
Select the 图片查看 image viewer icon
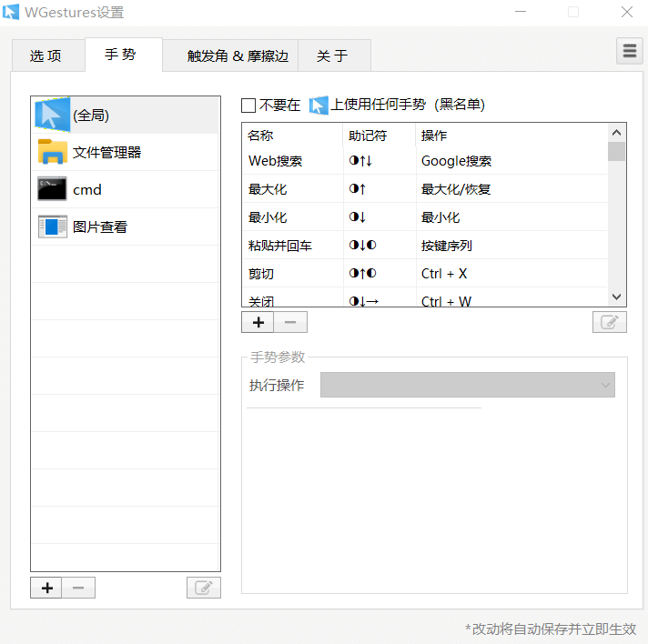coord(53,226)
